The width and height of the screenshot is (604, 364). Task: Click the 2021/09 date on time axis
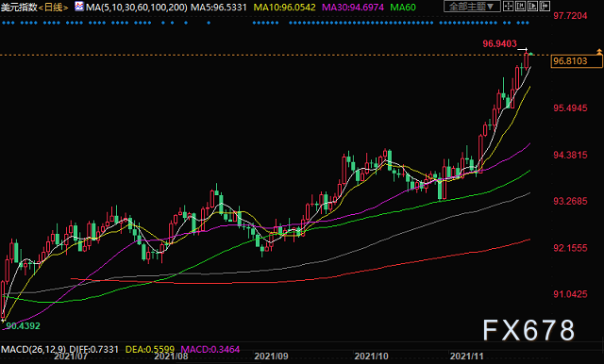click(271, 356)
